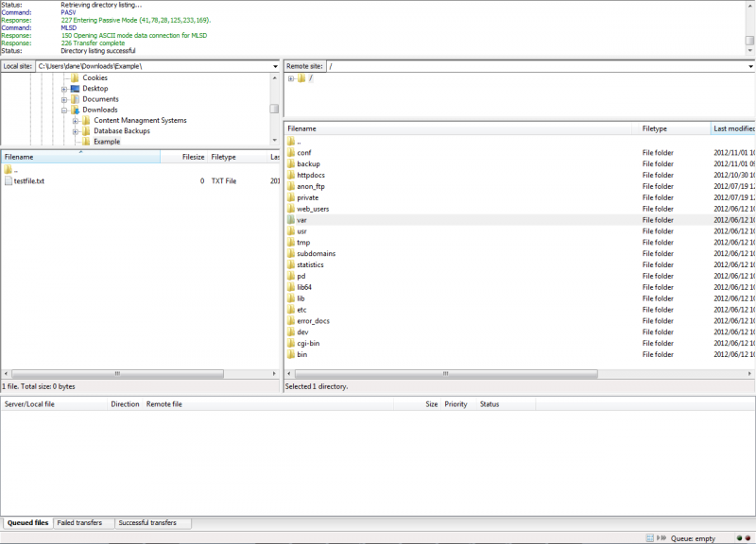Click the queue display icon in status bar

coord(650,537)
